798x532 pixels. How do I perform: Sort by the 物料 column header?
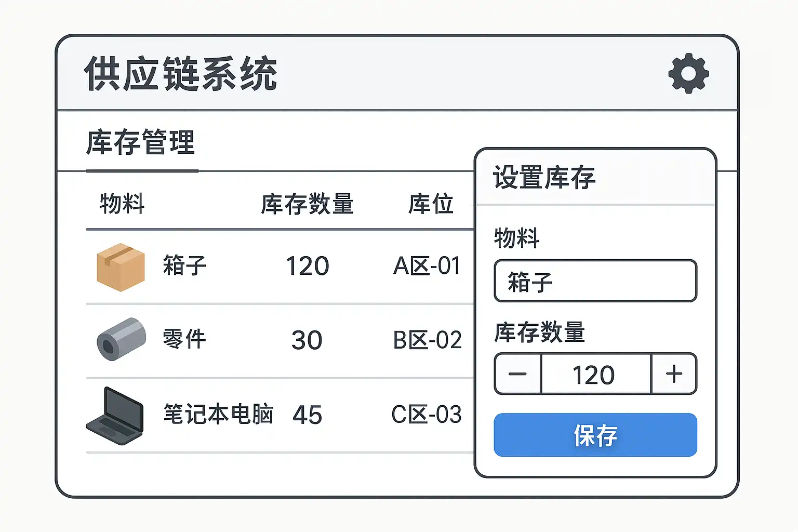coord(122,204)
